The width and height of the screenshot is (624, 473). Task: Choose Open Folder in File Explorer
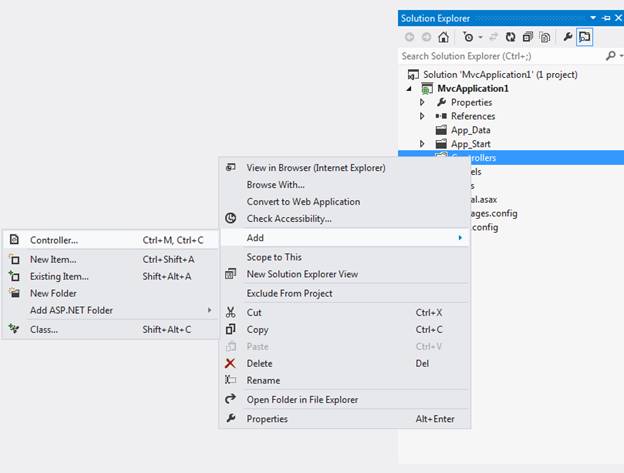[x=302, y=400]
